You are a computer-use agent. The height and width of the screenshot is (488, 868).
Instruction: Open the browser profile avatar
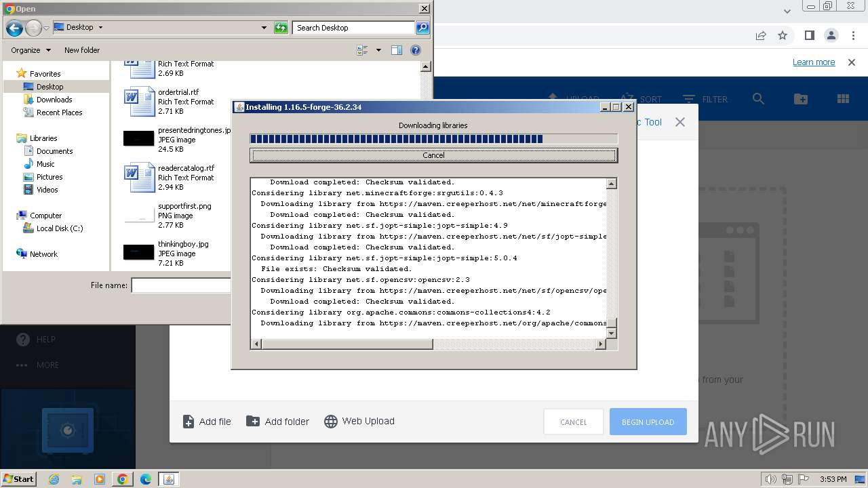831,35
